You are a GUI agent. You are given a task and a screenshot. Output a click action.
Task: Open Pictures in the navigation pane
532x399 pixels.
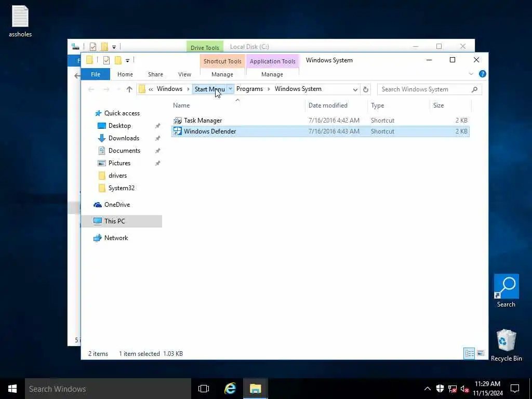[119, 163]
